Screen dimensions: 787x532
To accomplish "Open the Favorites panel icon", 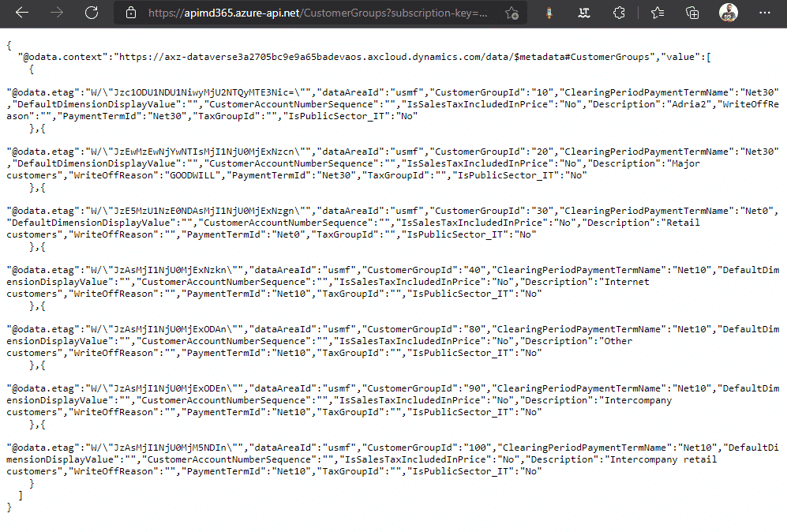I will tap(658, 13).
